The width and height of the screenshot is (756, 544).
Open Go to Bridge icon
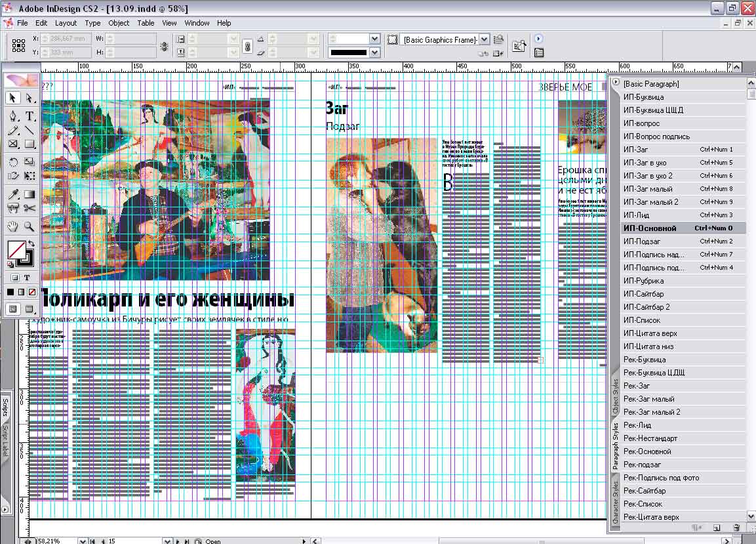tap(519, 46)
